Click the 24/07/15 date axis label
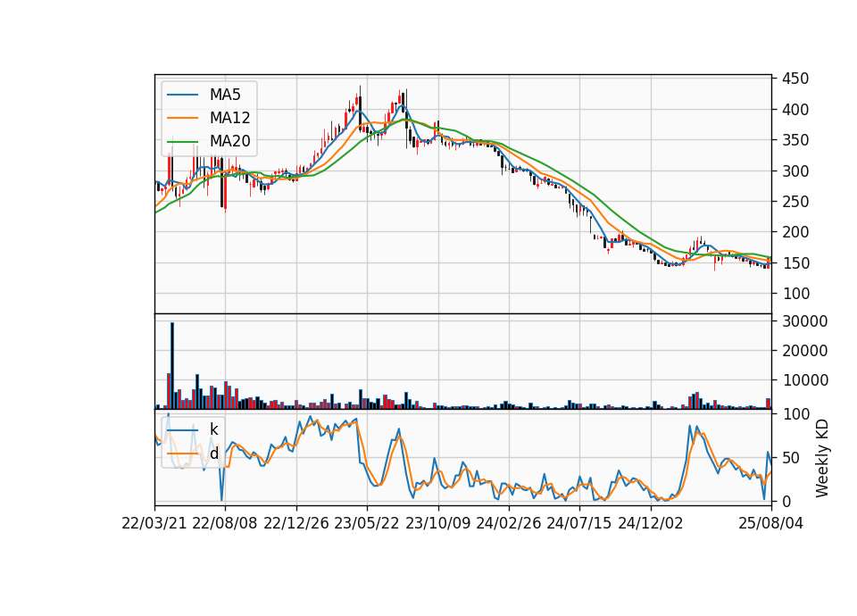Viewport: 857px width, 616px height. [x=579, y=523]
